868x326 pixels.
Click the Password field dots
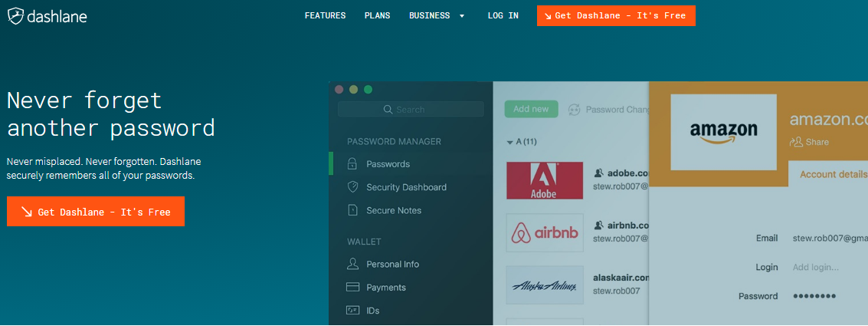tap(814, 296)
